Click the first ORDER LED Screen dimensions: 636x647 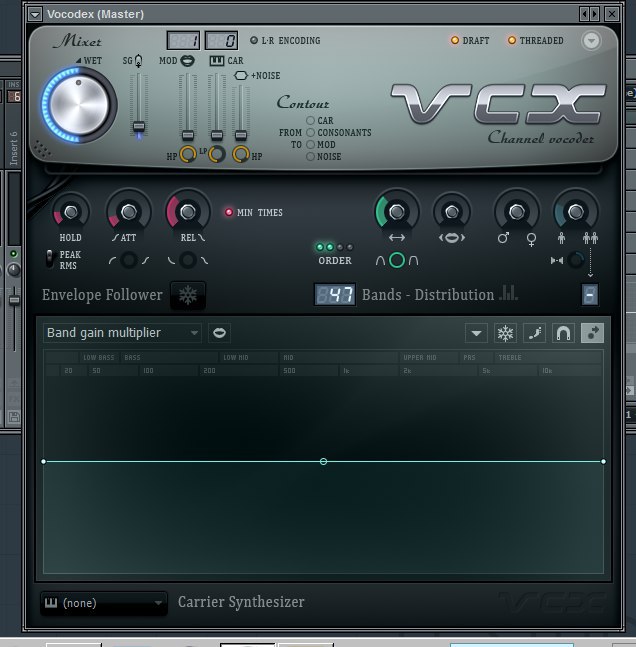320,247
